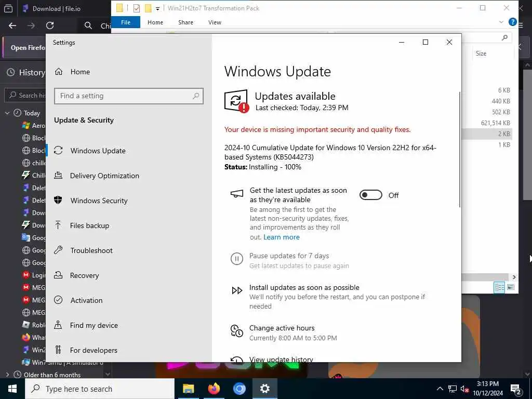
Task: Click the History heading in Firefox sidebar
Action: pyautogui.click(x=32, y=72)
